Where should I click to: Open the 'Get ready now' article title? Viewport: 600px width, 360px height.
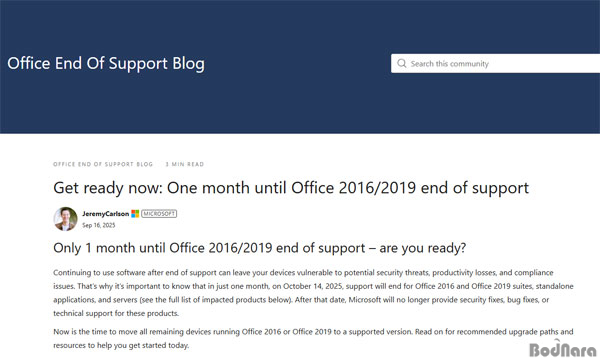coord(291,188)
